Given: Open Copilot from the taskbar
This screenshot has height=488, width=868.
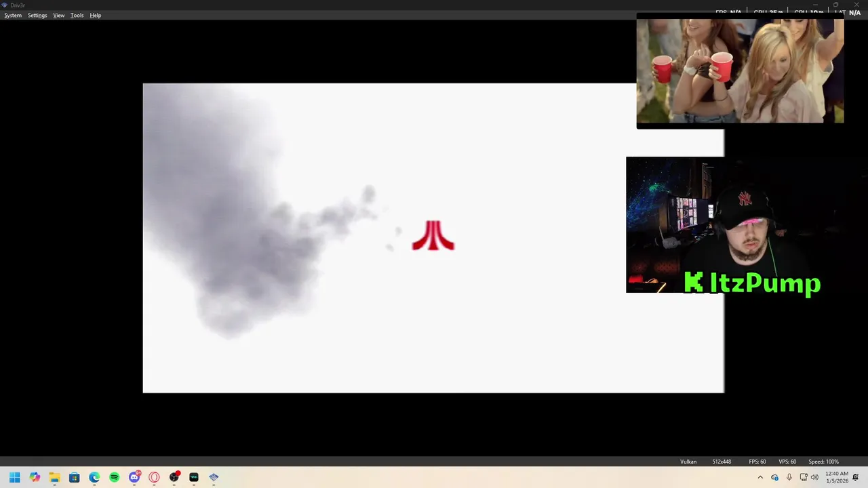Looking at the screenshot, I should pyautogui.click(x=35, y=477).
